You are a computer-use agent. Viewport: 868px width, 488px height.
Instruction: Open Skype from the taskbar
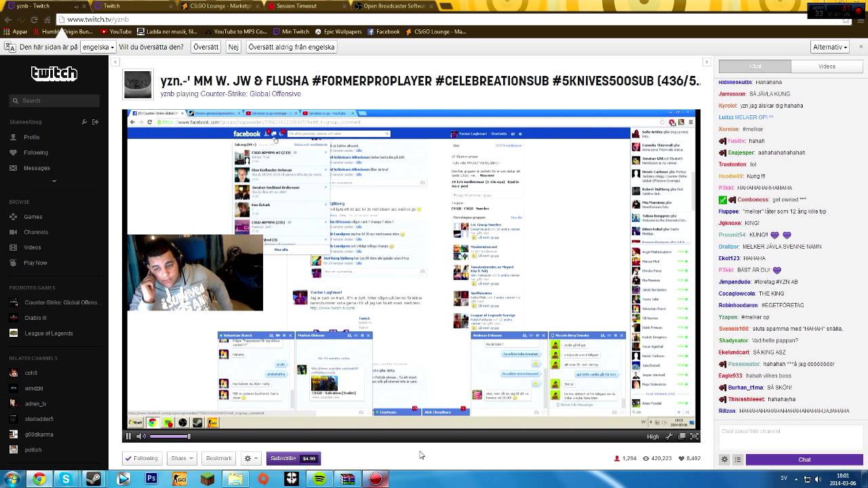66,479
